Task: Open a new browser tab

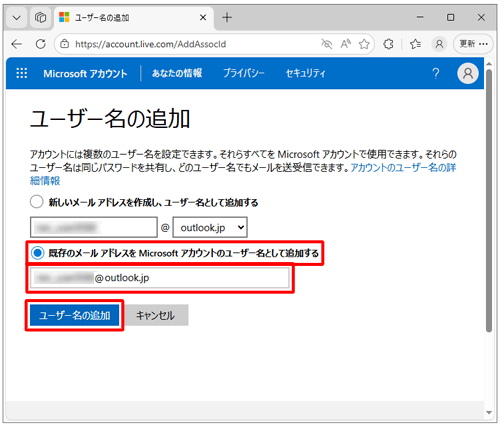Action: tap(227, 17)
